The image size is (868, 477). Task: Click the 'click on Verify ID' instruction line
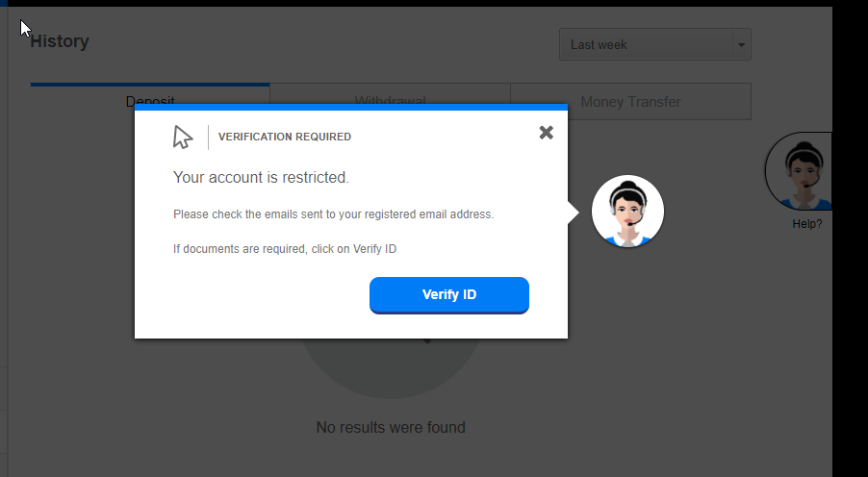285,249
